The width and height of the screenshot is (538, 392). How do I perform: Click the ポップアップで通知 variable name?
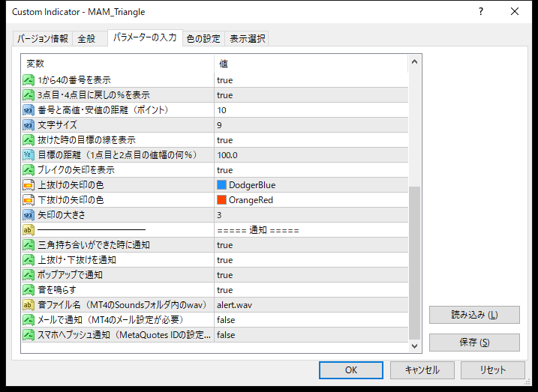tap(70, 275)
